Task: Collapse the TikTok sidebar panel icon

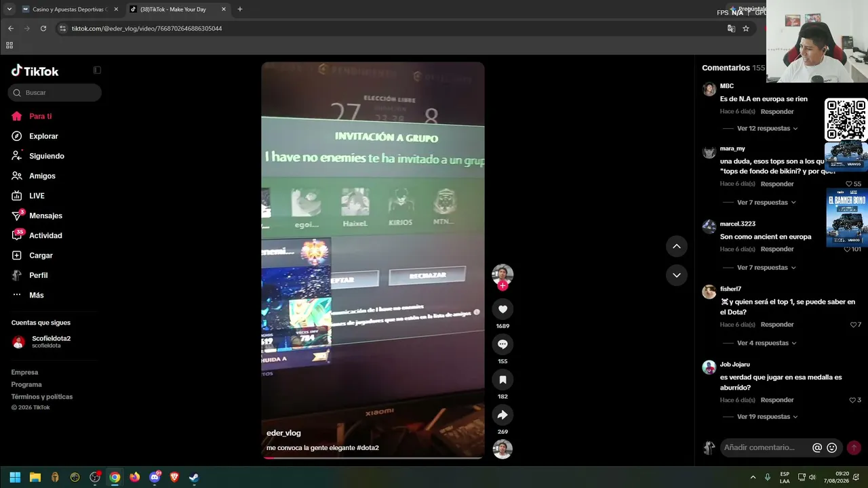Action: (97, 70)
